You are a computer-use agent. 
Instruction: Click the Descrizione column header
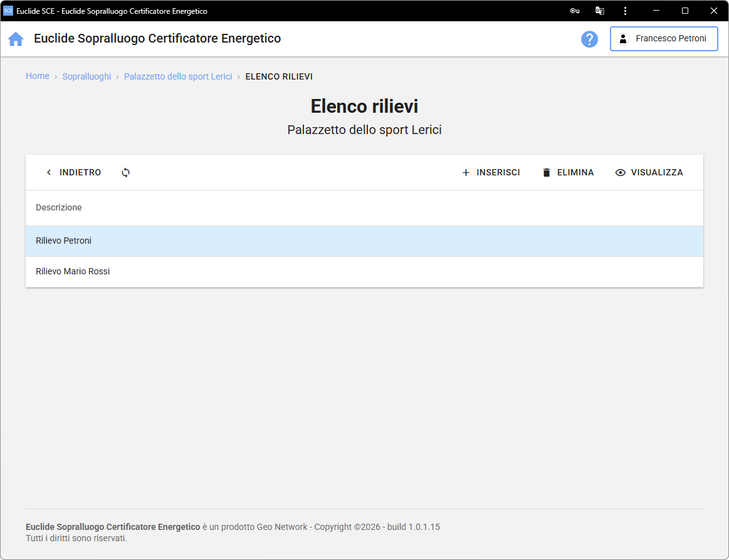59,207
